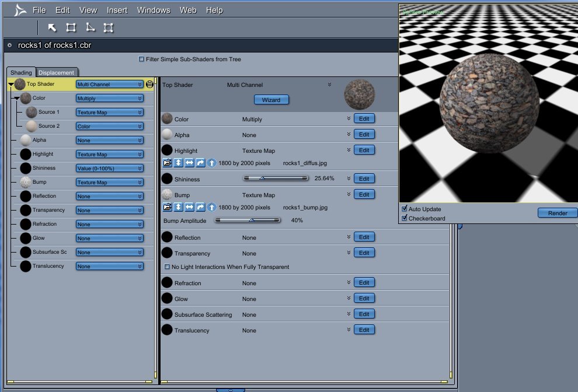Open the Help menu

tap(214, 10)
